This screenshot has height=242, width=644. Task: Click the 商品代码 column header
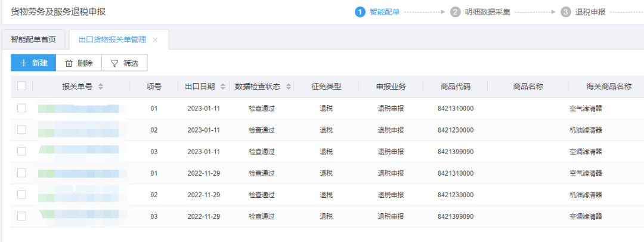(456, 87)
